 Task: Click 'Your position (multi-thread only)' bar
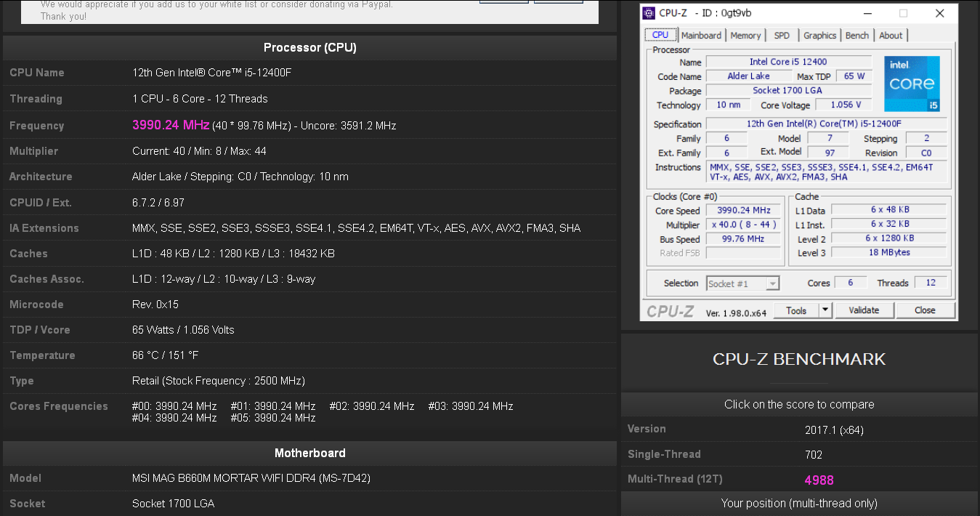tap(799, 503)
